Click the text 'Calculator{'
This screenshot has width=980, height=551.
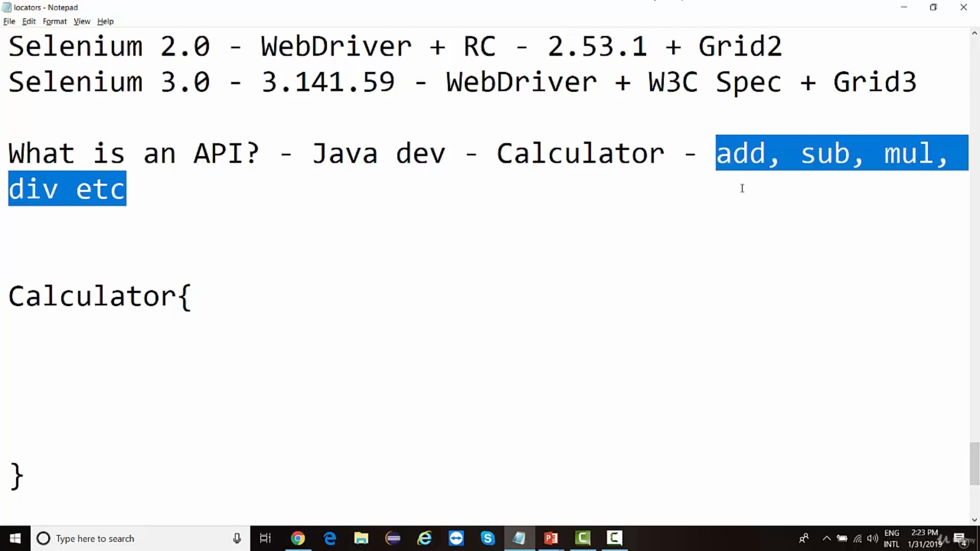pyautogui.click(x=100, y=297)
